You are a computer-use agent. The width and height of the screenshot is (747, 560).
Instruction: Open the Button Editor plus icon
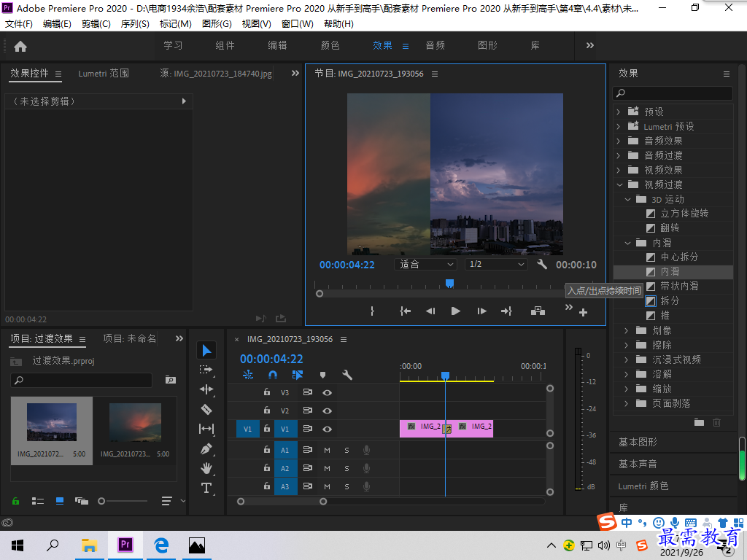583,312
